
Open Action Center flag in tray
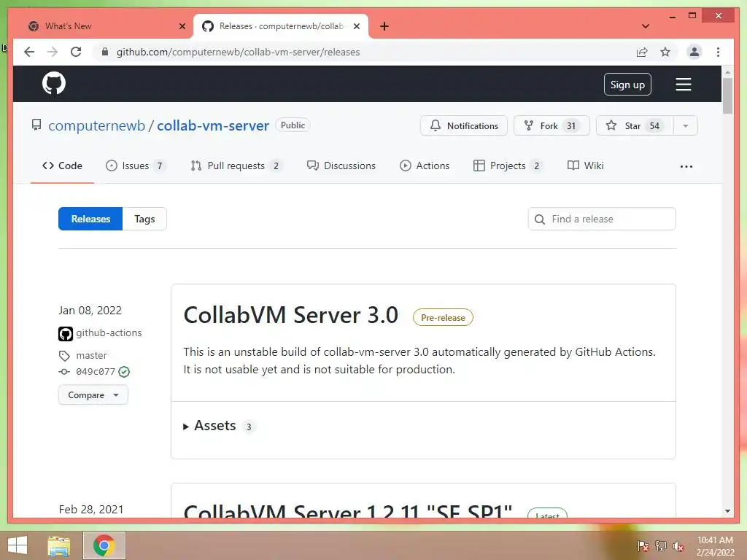coord(643,545)
